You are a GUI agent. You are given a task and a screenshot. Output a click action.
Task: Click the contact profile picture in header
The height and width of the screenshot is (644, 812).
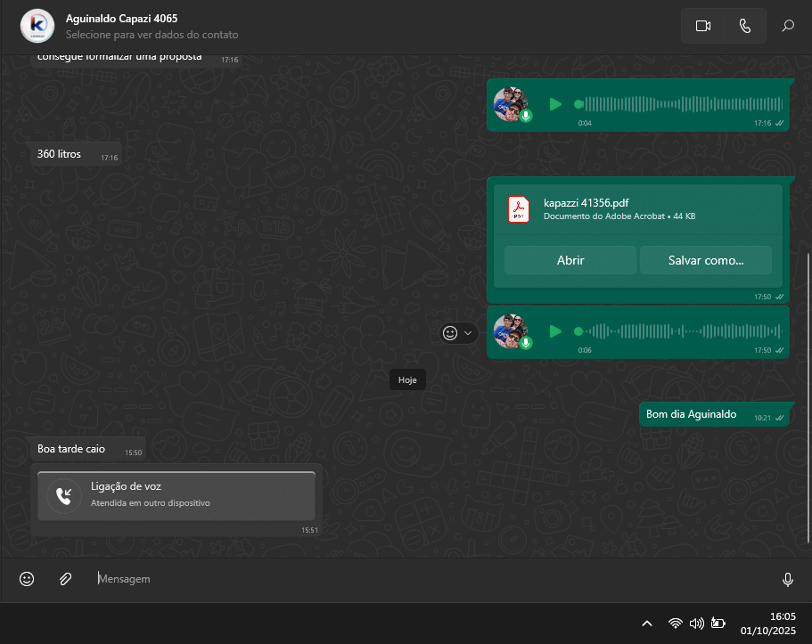(37, 26)
